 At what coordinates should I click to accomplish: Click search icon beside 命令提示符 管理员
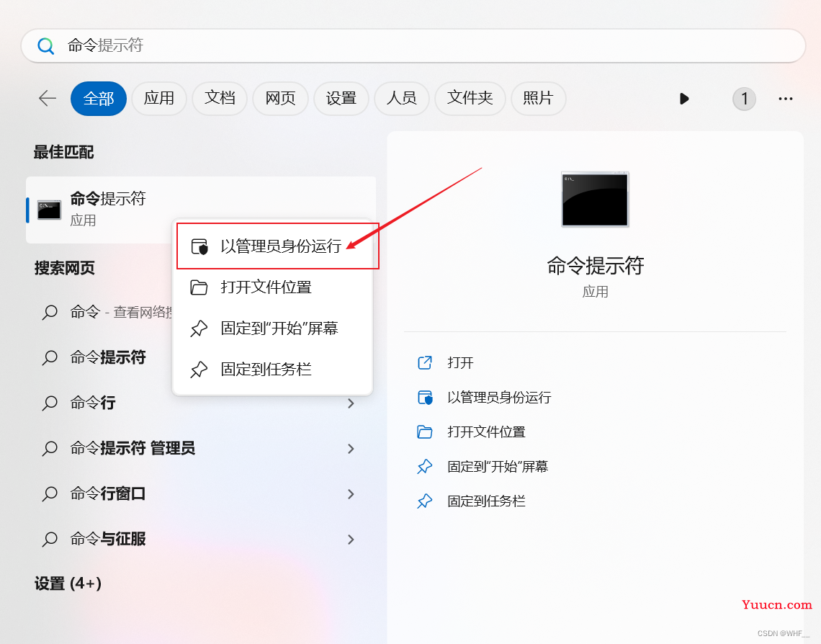50,449
